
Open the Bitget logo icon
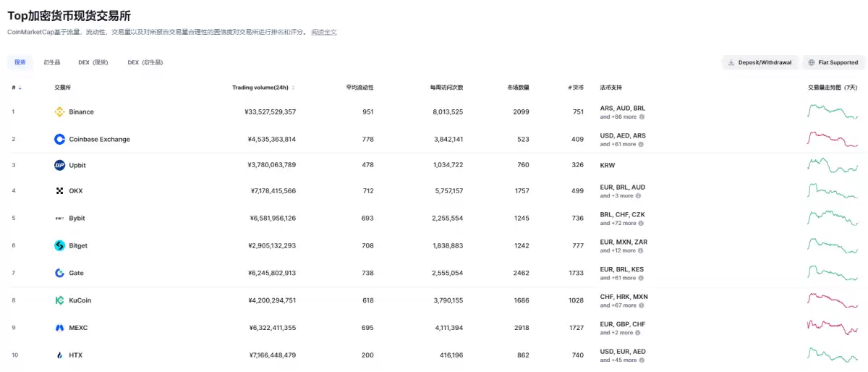[59, 246]
